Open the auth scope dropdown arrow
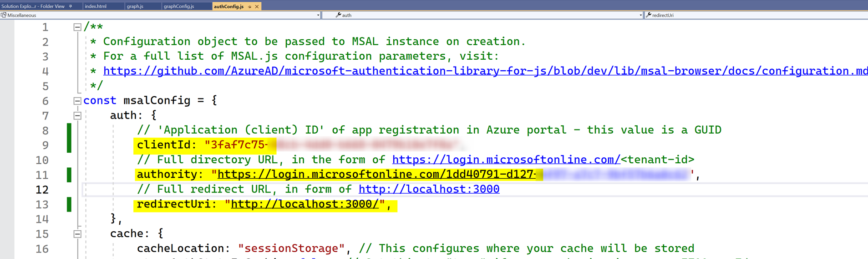 [x=640, y=16]
